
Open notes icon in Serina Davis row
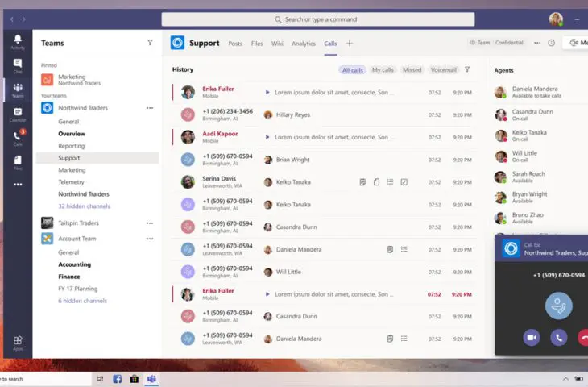coord(362,182)
